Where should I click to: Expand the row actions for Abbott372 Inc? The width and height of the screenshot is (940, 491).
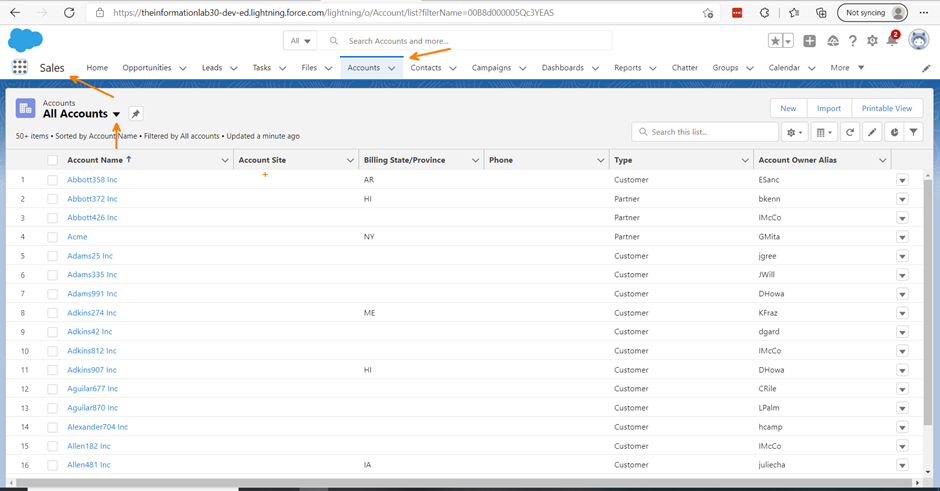[x=902, y=199]
